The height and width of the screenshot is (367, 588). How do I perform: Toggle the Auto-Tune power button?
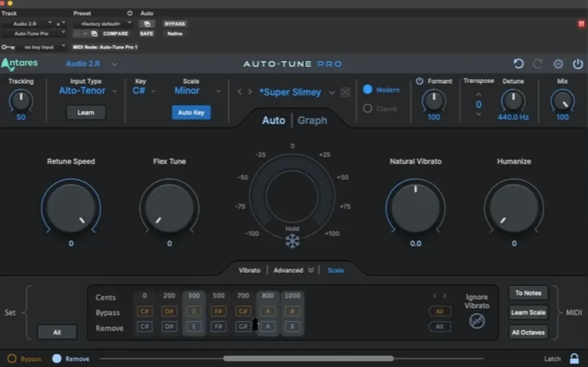[577, 64]
